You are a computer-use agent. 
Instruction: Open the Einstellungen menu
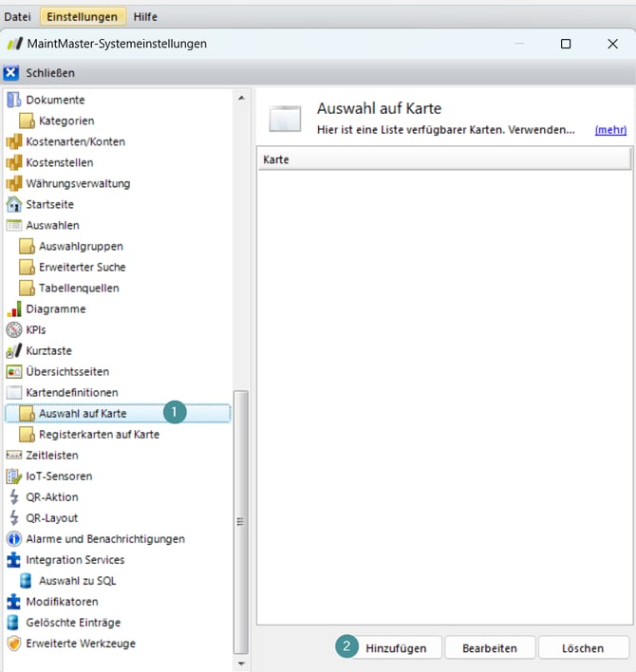[x=83, y=17]
